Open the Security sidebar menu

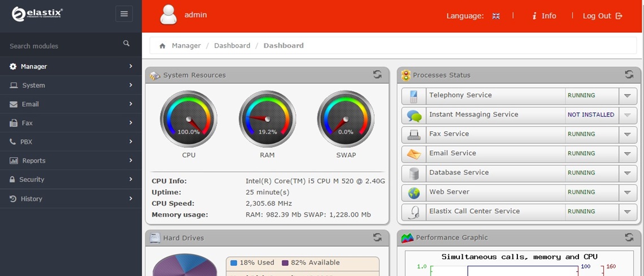coord(71,179)
